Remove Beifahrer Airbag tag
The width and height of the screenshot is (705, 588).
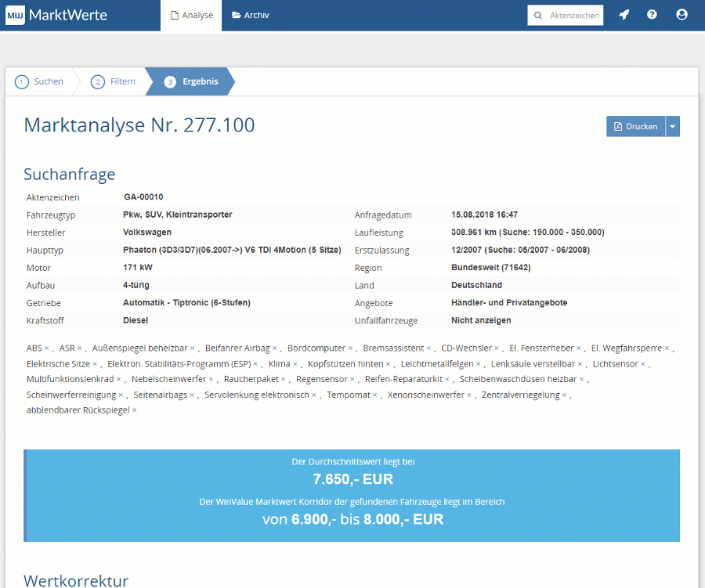(x=275, y=348)
